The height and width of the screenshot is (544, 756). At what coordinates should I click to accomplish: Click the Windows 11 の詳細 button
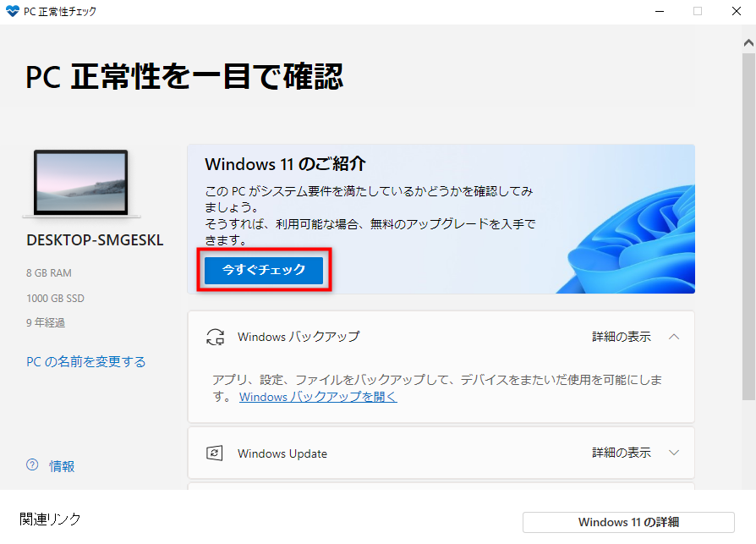tap(628, 522)
